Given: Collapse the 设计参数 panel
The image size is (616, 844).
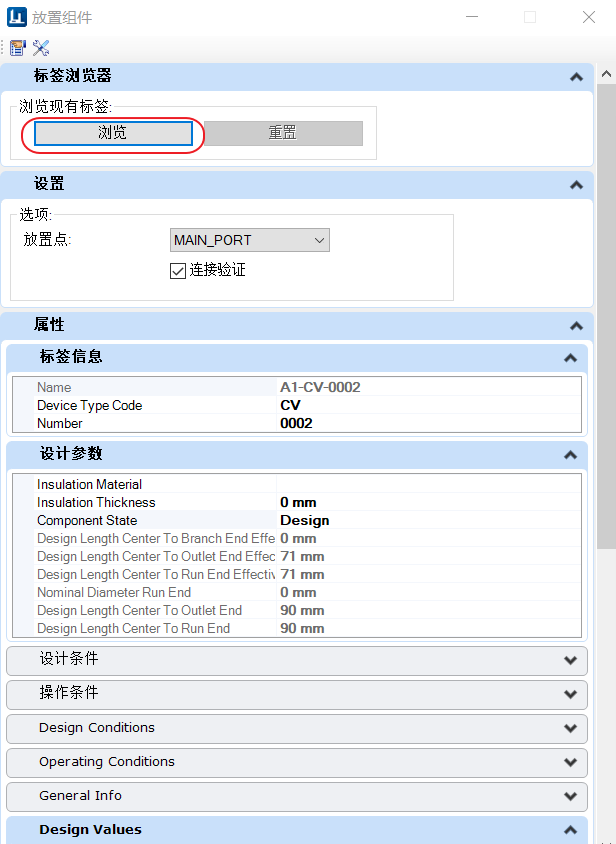Looking at the screenshot, I should click(x=570, y=455).
